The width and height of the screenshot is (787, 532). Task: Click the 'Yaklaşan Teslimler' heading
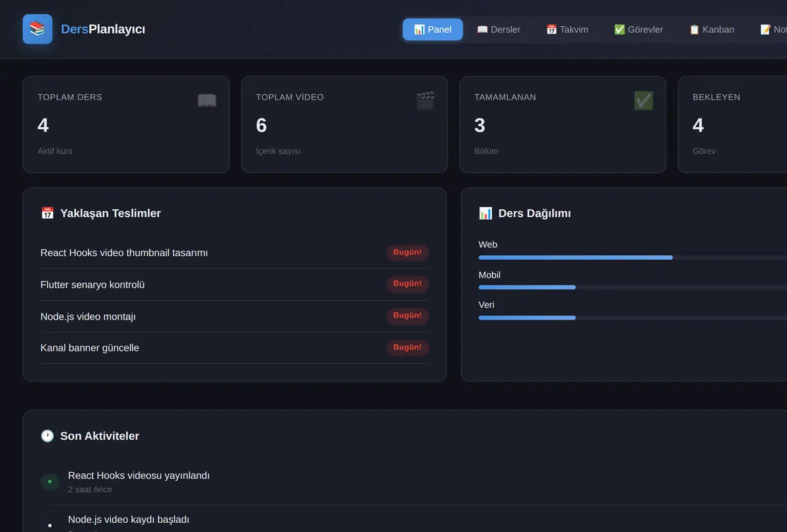click(x=110, y=213)
